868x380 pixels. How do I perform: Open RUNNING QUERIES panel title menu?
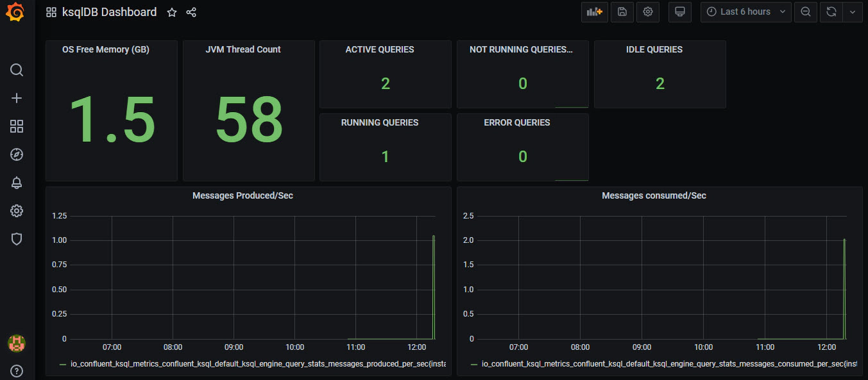click(x=380, y=122)
